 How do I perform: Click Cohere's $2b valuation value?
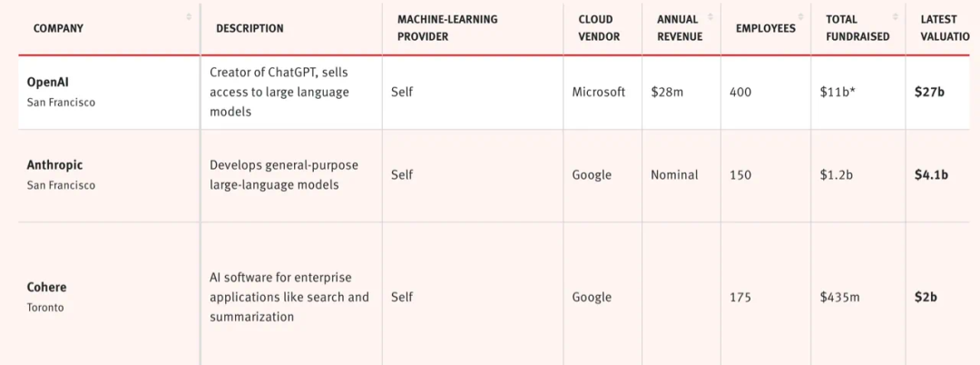pyautogui.click(x=926, y=297)
